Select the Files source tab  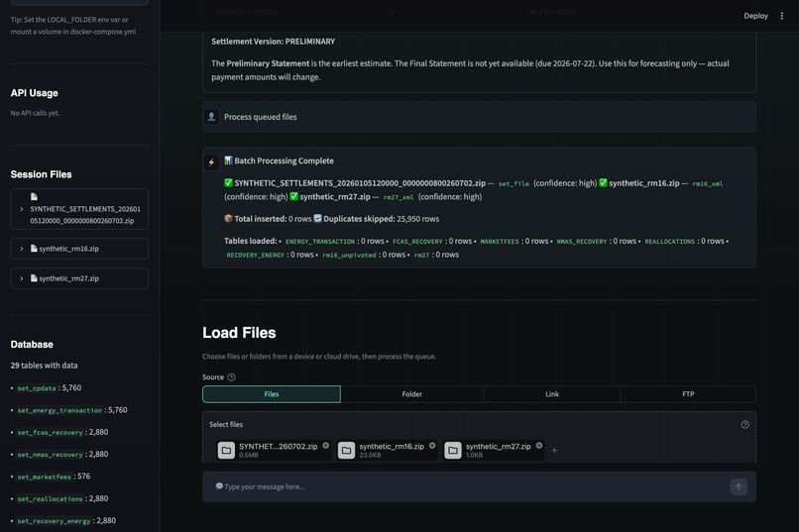(x=272, y=394)
